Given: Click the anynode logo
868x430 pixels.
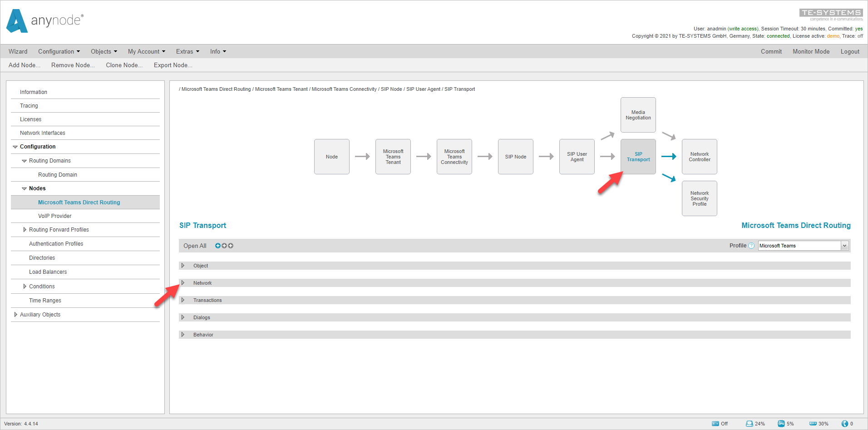Looking at the screenshot, I should click(x=45, y=21).
